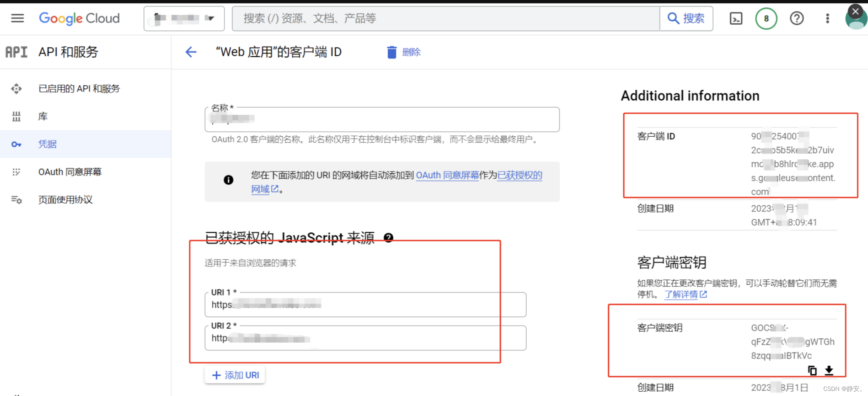Open the navigation hamburger menu
This screenshot has width=868, height=396.
(x=17, y=18)
